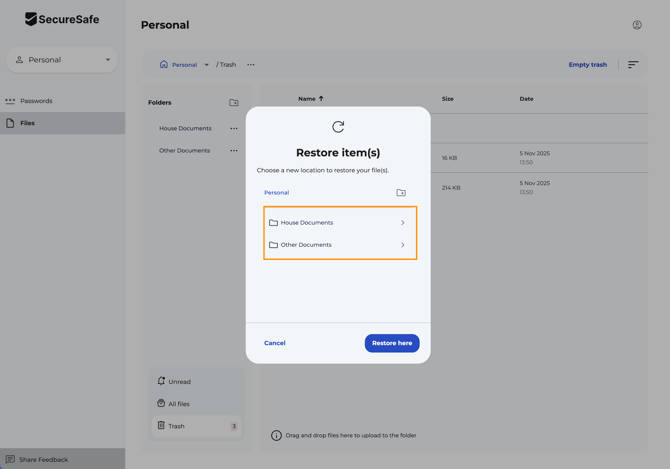Expand House Documents folder chevron

[x=403, y=223]
